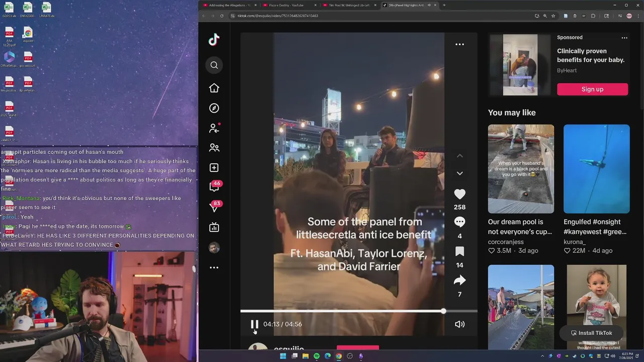Open browser extensions puzzle icon

click(593, 16)
